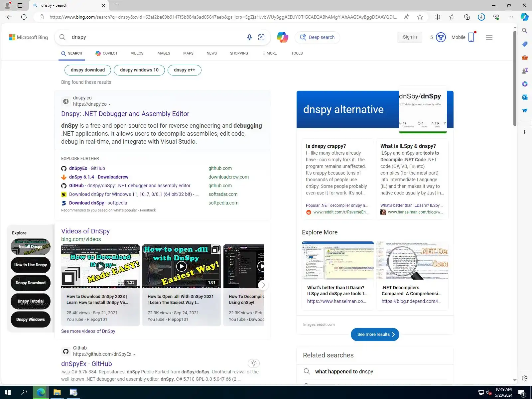Open Windows taskbar search

(x=24, y=392)
